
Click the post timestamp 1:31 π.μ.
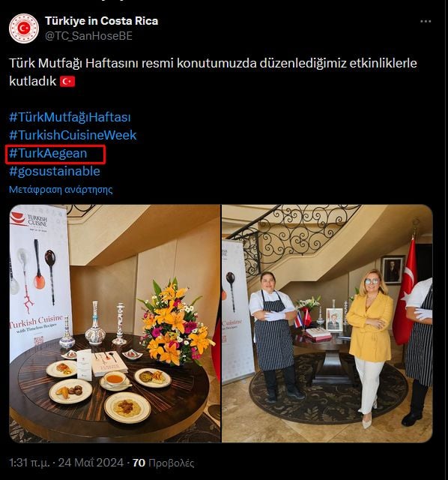point(29,463)
